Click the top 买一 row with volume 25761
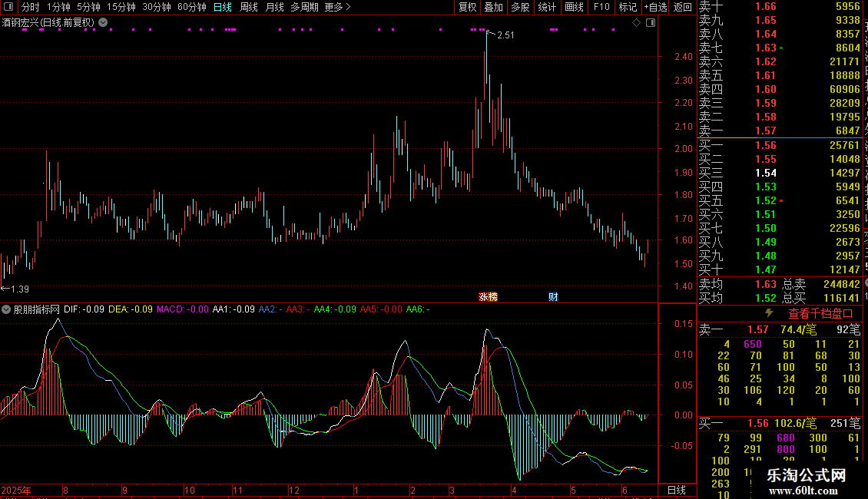Viewport: 868px width, 499px height. tap(780, 146)
